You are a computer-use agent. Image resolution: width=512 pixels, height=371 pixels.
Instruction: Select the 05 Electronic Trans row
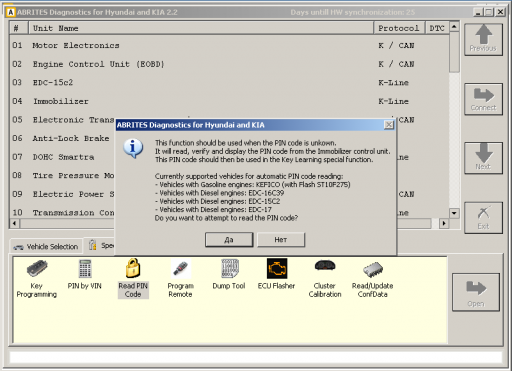(x=62, y=120)
